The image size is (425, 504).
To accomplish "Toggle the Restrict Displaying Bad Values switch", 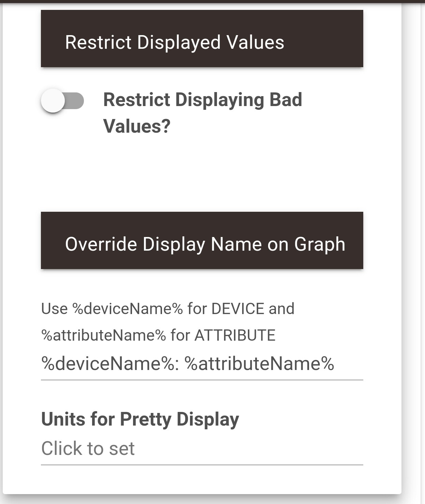I will point(62,101).
